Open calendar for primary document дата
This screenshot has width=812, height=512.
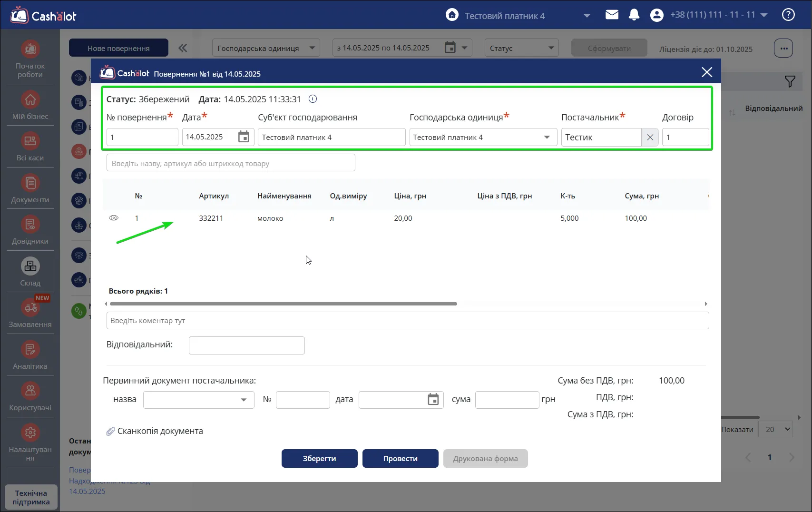click(433, 400)
